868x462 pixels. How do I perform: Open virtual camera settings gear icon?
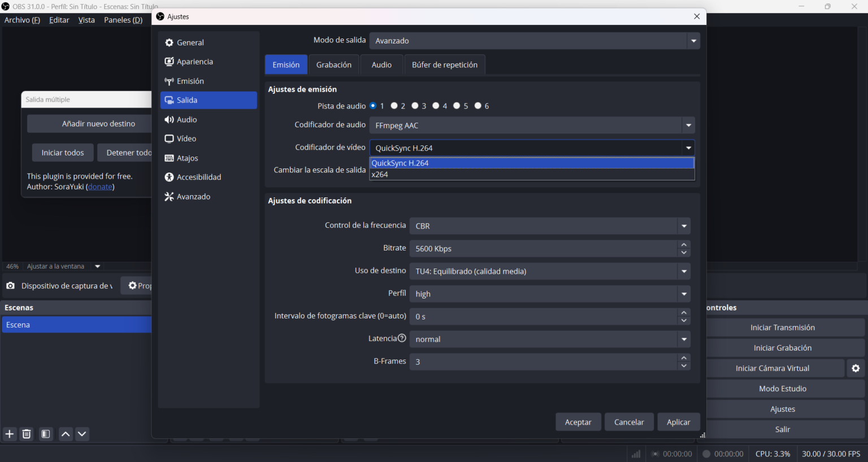coord(856,368)
